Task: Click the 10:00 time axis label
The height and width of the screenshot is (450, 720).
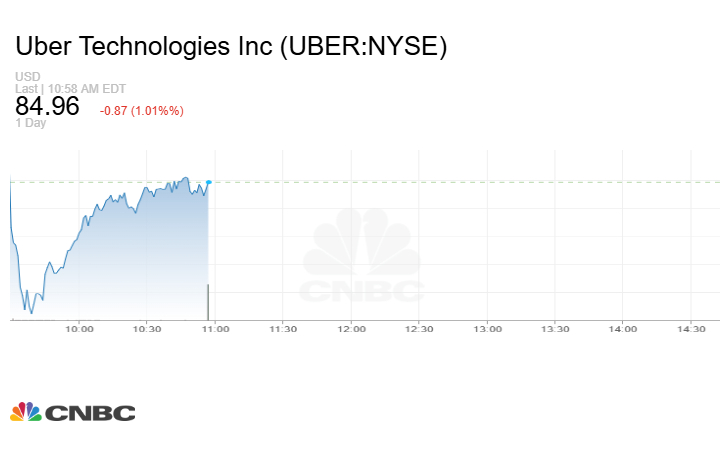Action: click(x=79, y=329)
